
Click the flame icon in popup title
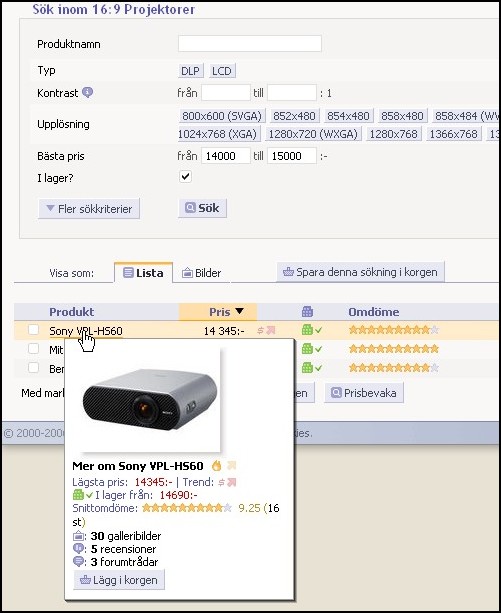click(x=217, y=466)
